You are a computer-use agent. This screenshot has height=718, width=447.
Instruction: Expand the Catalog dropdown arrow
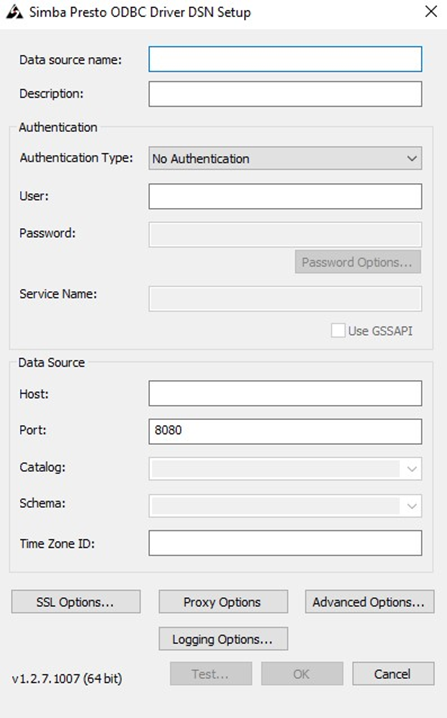tap(411, 468)
